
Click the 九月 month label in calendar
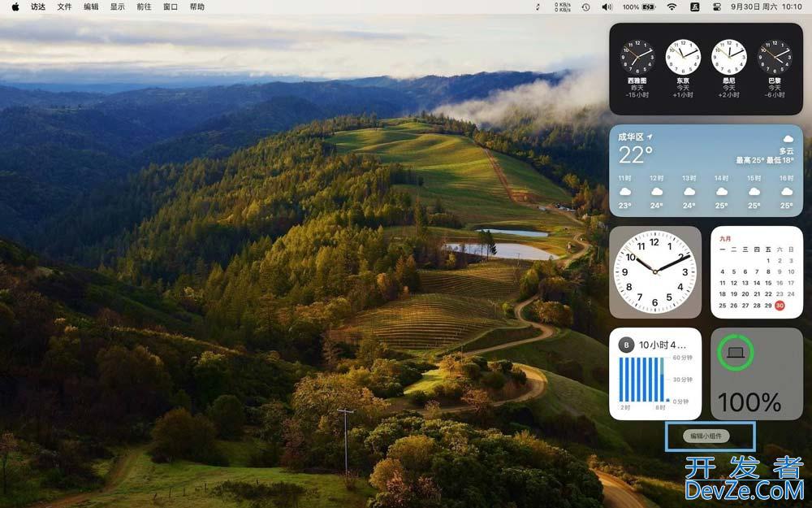(x=725, y=238)
